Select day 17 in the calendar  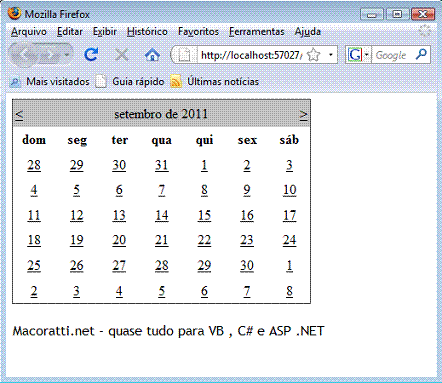point(289,215)
